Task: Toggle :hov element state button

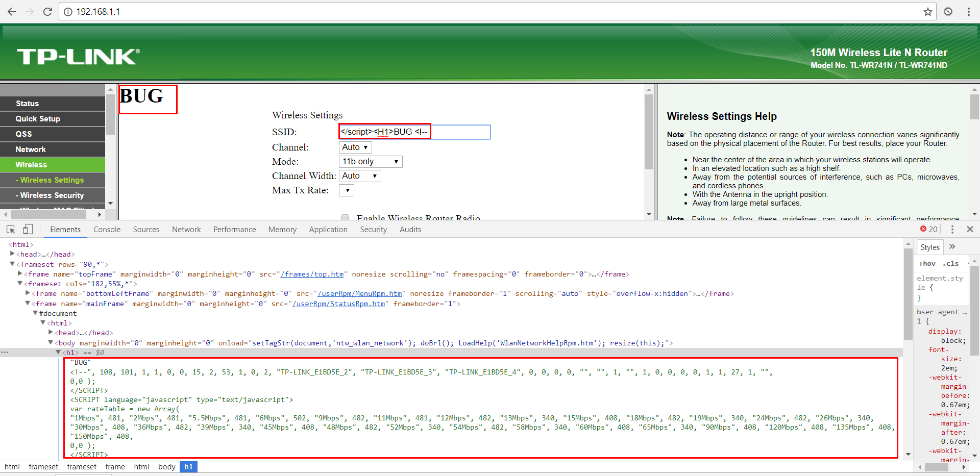Action: [927, 264]
